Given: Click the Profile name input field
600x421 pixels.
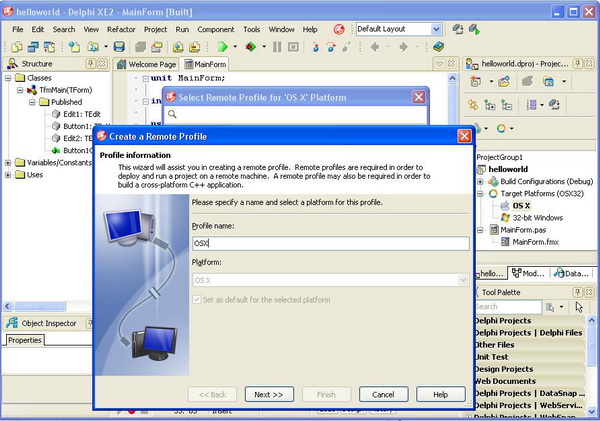Looking at the screenshot, I should point(331,243).
